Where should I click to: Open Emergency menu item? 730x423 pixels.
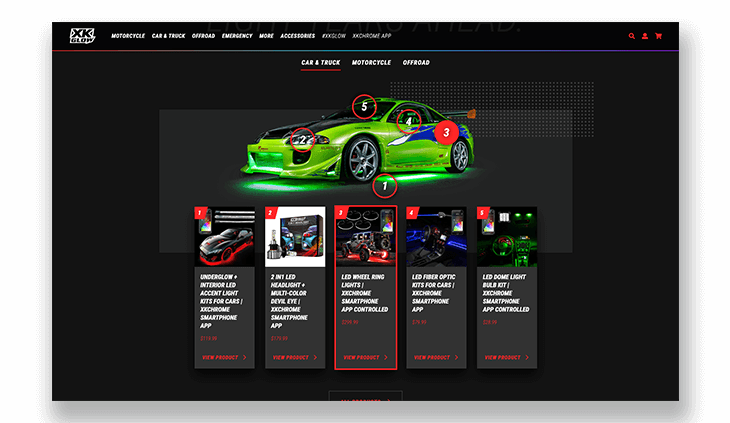pyautogui.click(x=237, y=36)
